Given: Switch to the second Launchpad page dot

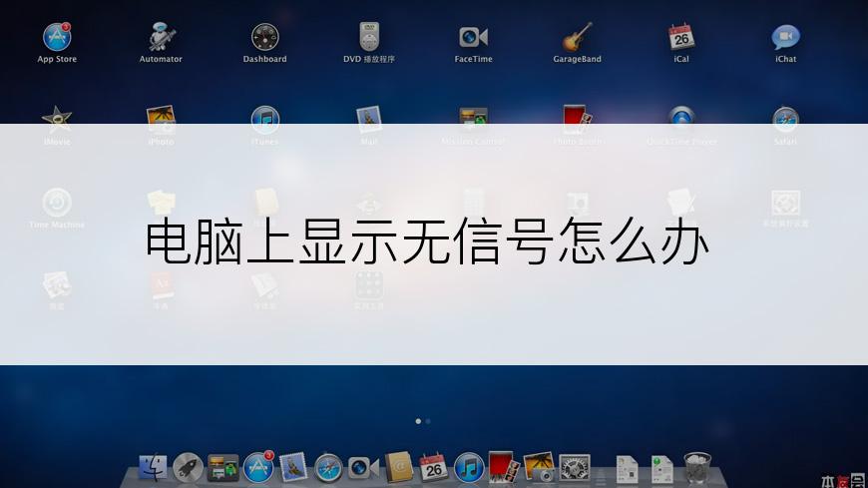Looking at the screenshot, I should click(428, 421).
